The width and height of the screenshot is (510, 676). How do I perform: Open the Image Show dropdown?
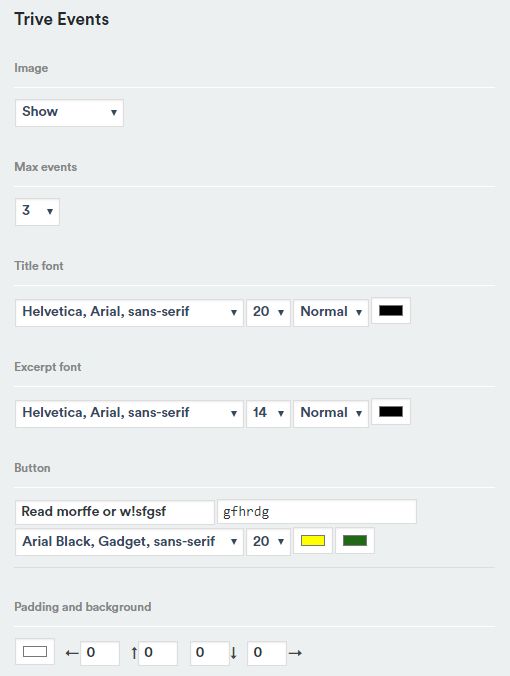pos(69,113)
